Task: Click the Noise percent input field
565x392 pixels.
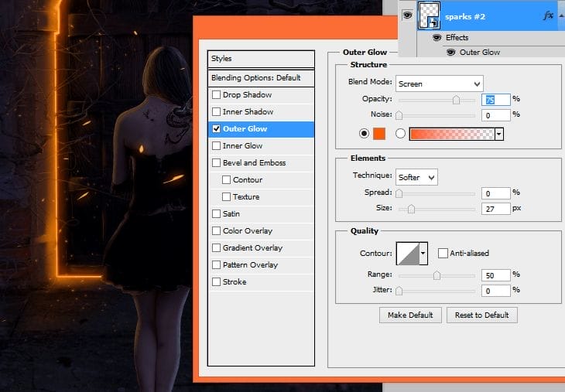Action: point(496,115)
